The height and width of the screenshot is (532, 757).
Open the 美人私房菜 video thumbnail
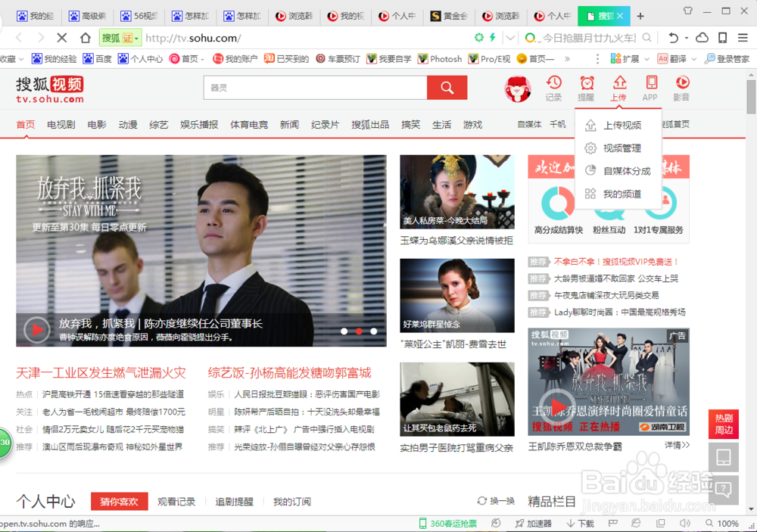point(457,191)
